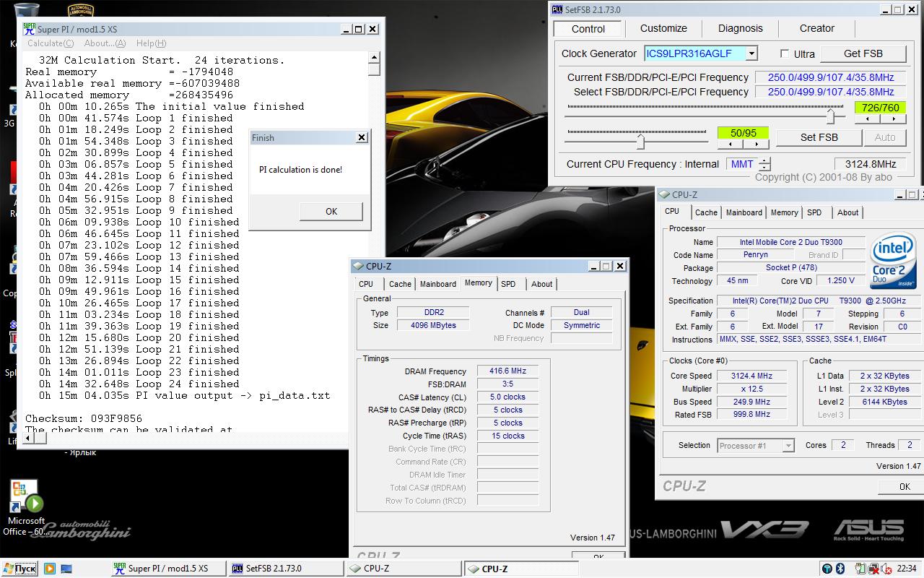Increase the 50/95 value with right arrow
924x578 pixels.
coord(756,144)
